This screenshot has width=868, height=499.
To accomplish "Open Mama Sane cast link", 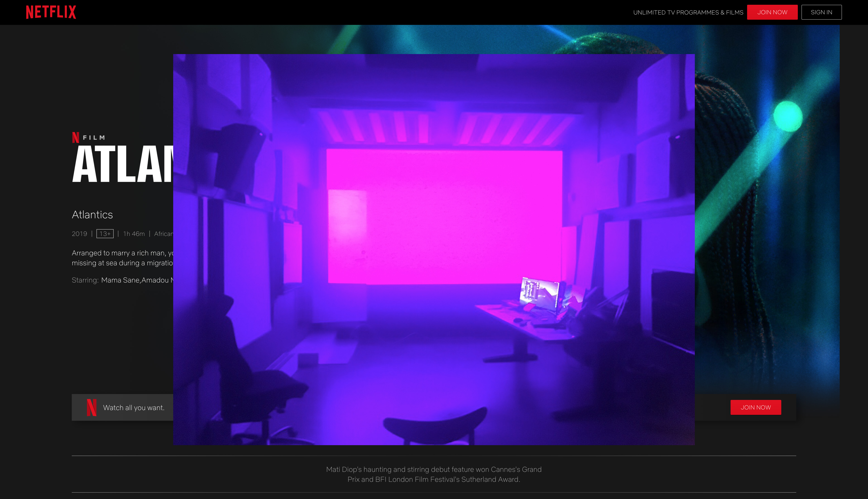I will 120,280.
